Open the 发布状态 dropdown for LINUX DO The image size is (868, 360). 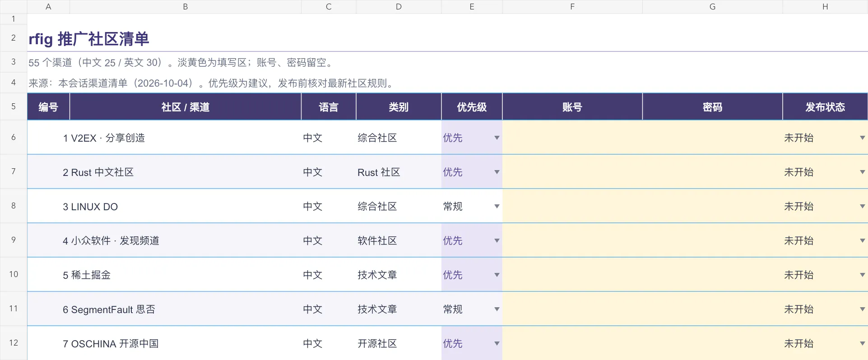(x=862, y=206)
